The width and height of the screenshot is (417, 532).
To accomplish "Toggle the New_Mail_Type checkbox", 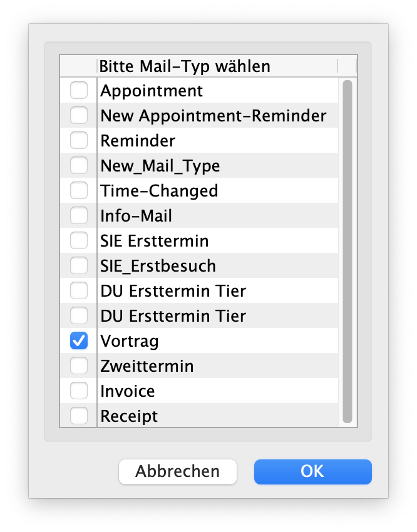I will 79,166.
